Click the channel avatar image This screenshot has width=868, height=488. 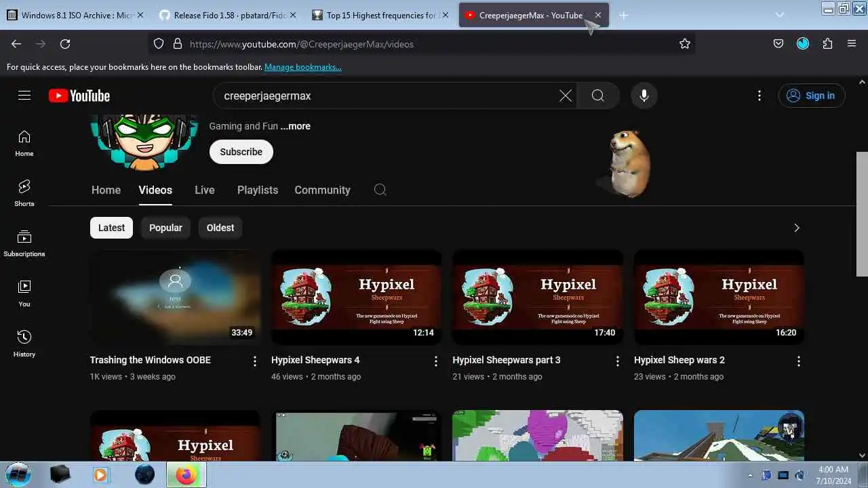click(144, 143)
